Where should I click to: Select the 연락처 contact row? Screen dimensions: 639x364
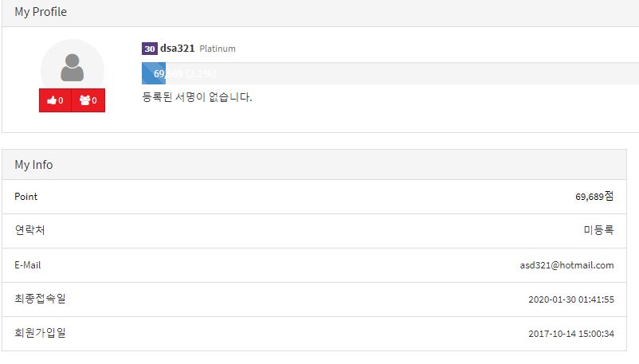point(314,231)
